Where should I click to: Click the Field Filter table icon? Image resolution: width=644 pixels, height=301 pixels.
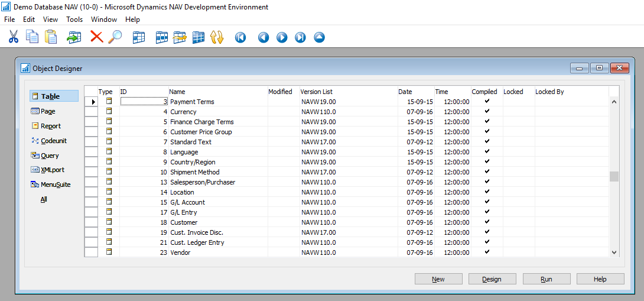tap(139, 37)
